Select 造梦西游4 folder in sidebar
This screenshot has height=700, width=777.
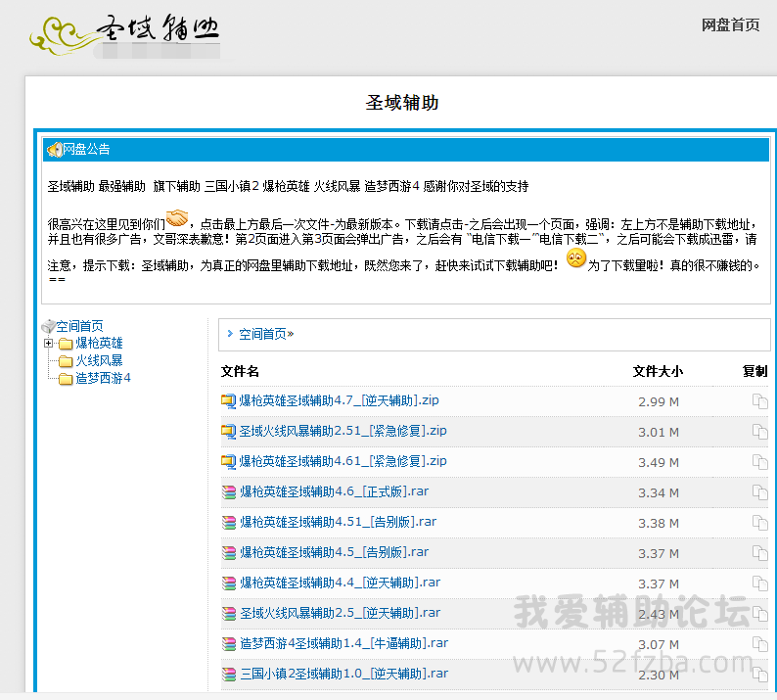103,378
